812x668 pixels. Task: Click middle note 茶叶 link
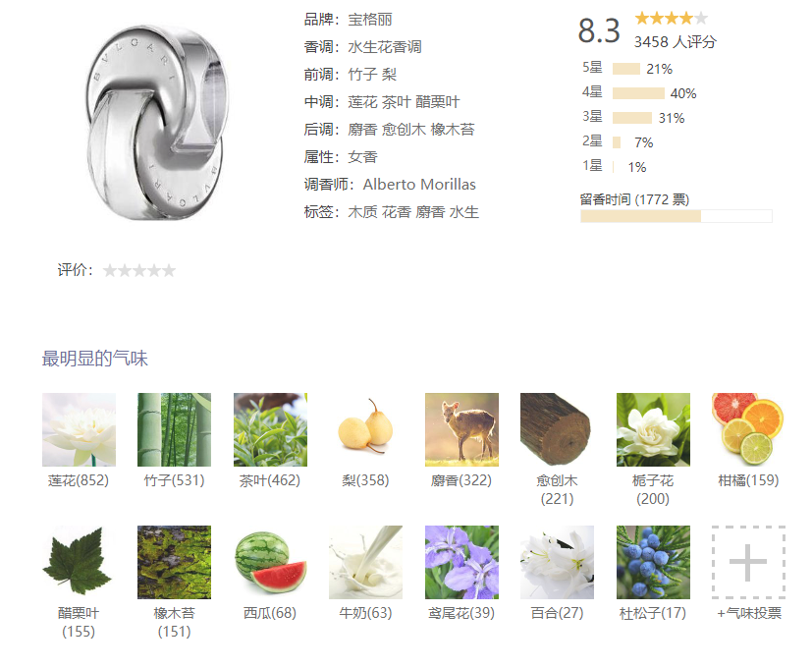point(396,102)
